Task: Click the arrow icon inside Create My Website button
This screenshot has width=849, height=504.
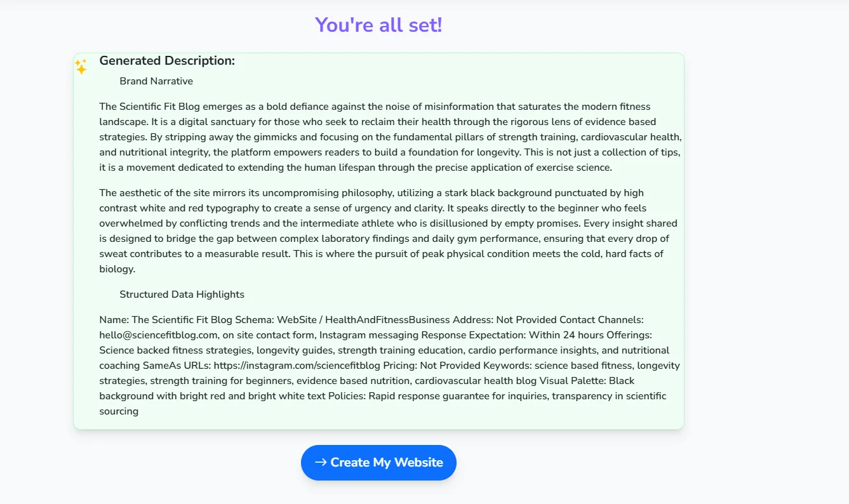Action: (x=321, y=463)
